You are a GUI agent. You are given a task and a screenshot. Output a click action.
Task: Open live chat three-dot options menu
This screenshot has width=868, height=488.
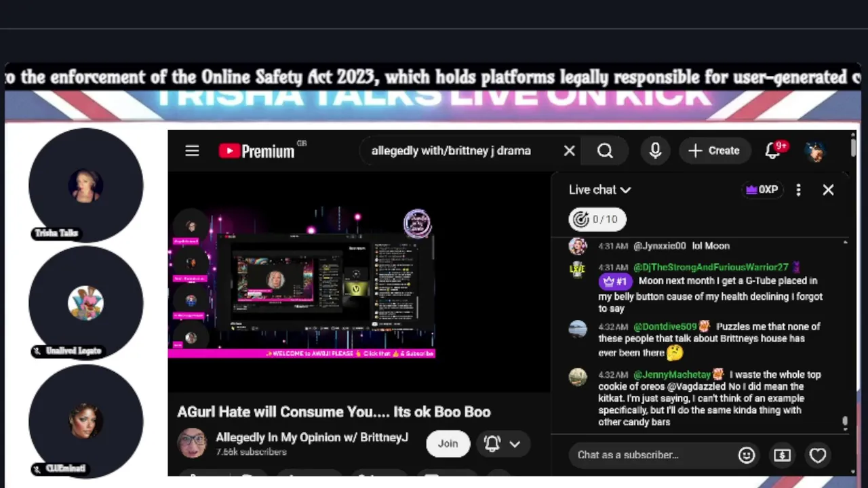pyautogui.click(x=798, y=190)
